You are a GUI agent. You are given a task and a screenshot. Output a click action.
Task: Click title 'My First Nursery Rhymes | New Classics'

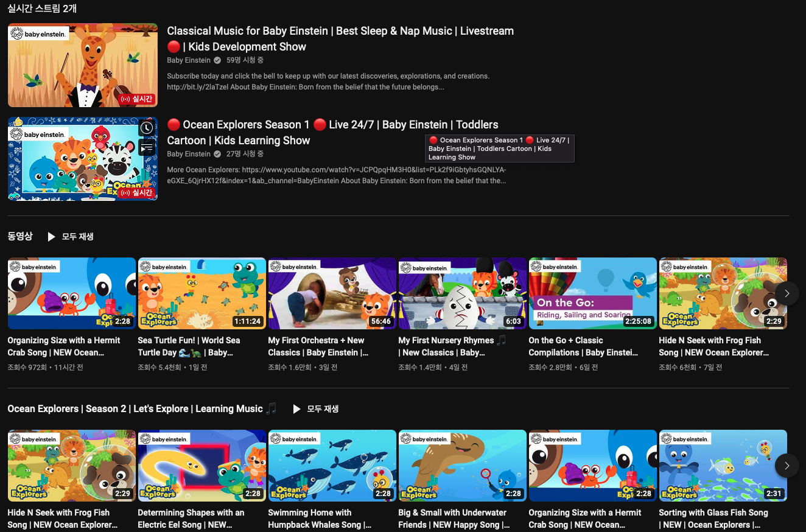452,346
